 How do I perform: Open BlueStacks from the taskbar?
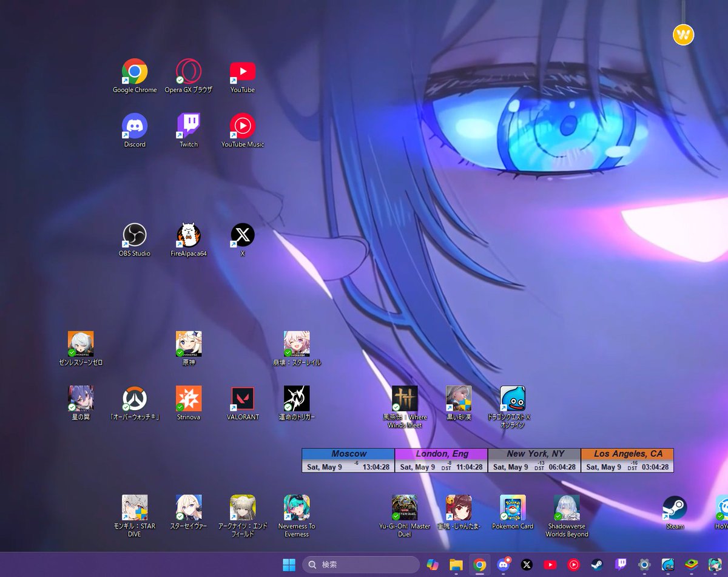(x=692, y=565)
